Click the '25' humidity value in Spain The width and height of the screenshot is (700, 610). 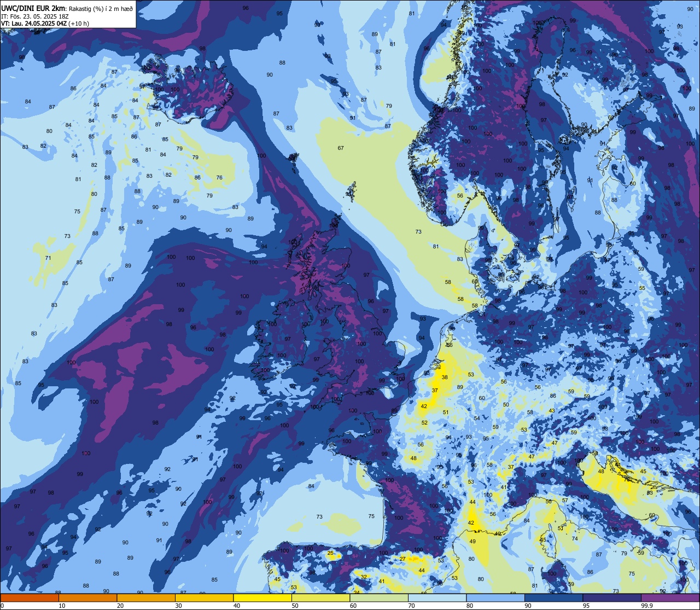pyautogui.click(x=330, y=553)
